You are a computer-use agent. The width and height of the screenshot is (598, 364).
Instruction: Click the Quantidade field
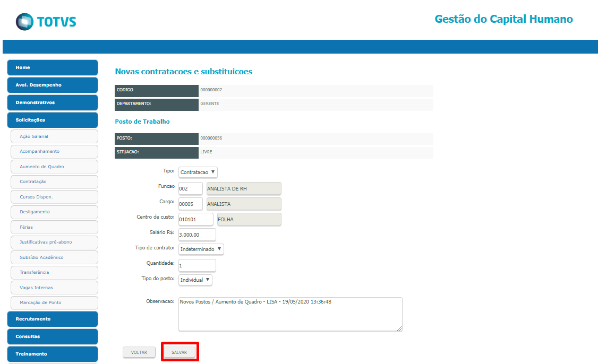[197, 266]
